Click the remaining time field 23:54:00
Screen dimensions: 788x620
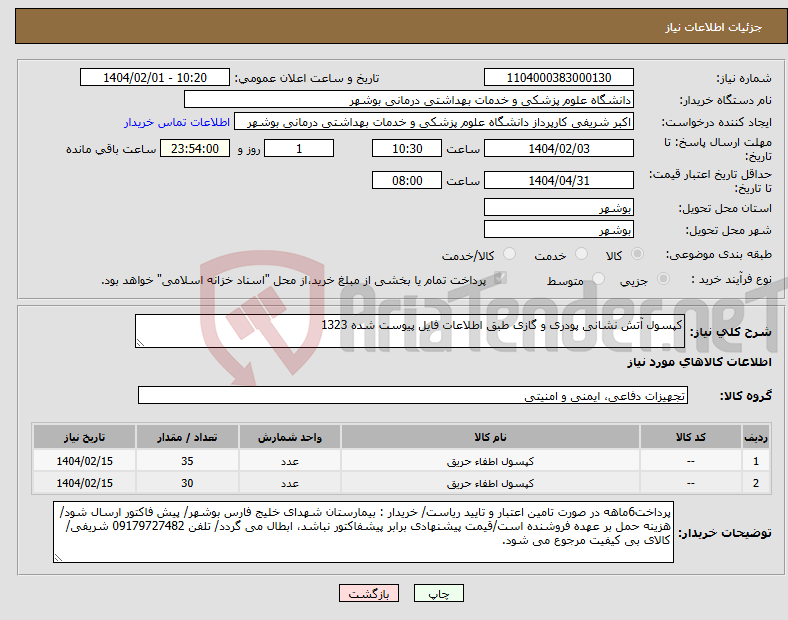pyautogui.click(x=195, y=149)
